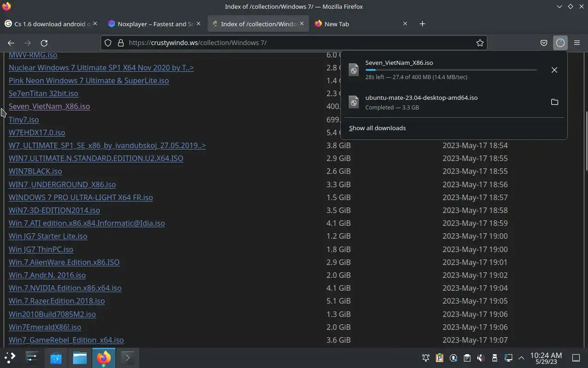588x368 pixels.
Task: Download Tiny7.iso
Action: 23,120
